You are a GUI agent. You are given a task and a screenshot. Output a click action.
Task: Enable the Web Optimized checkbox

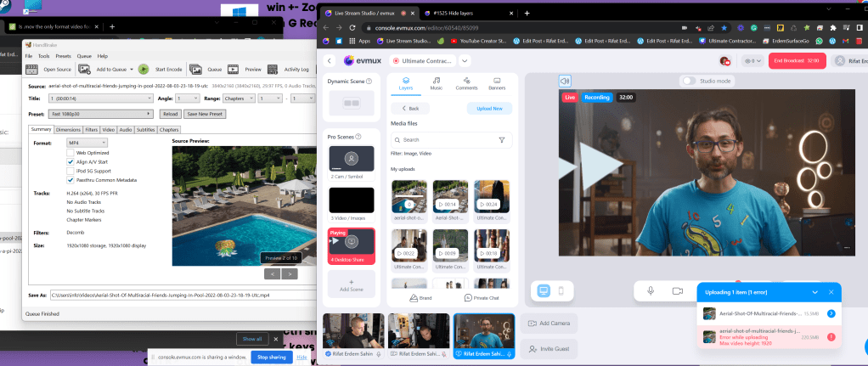(70, 153)
